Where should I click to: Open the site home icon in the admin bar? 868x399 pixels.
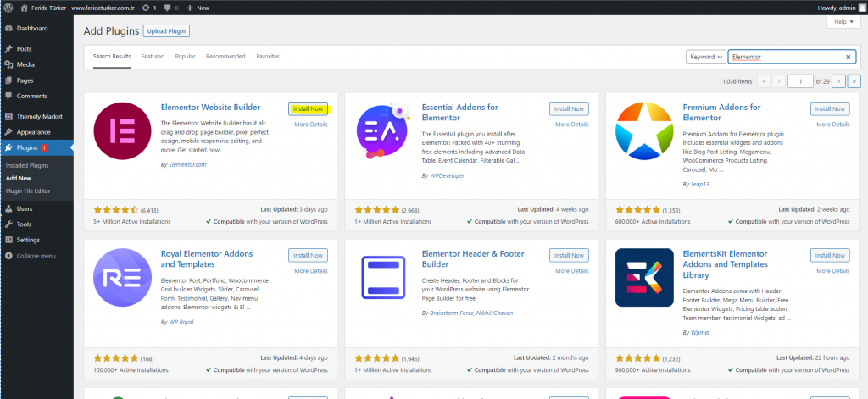click(x=24, y=8)
